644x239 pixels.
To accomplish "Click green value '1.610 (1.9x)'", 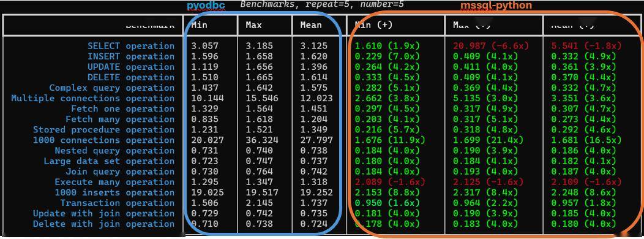I will pyautogui.click(x=388, y=46).
